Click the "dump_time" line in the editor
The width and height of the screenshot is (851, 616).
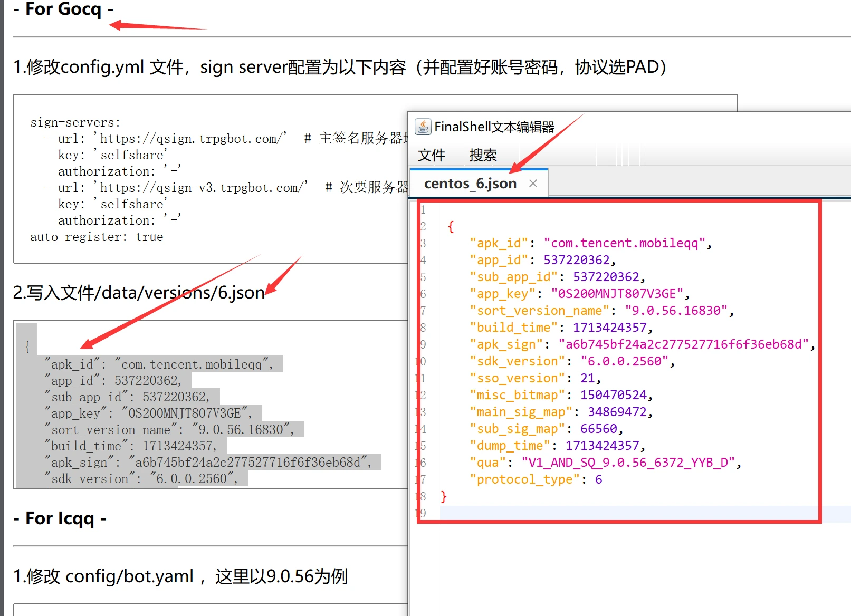point(558,446)
